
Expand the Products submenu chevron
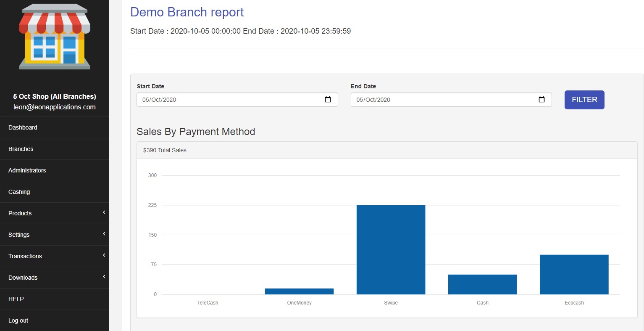point(104,213)
